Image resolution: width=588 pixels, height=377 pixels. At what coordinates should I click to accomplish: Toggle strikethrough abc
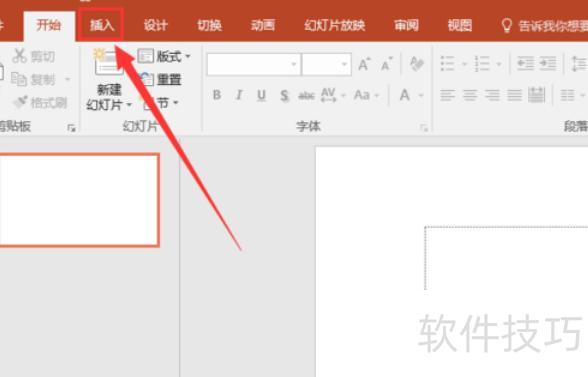[x=306, y=96]
